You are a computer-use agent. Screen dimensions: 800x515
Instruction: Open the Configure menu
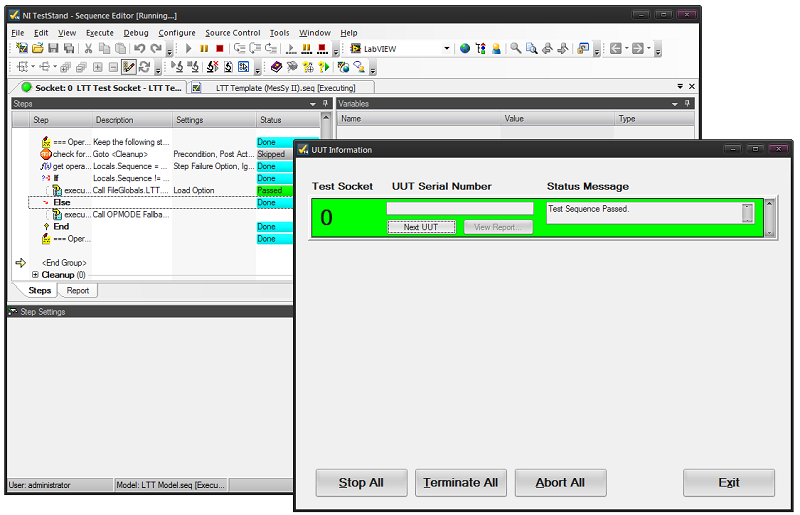click(x=177, y=33)
